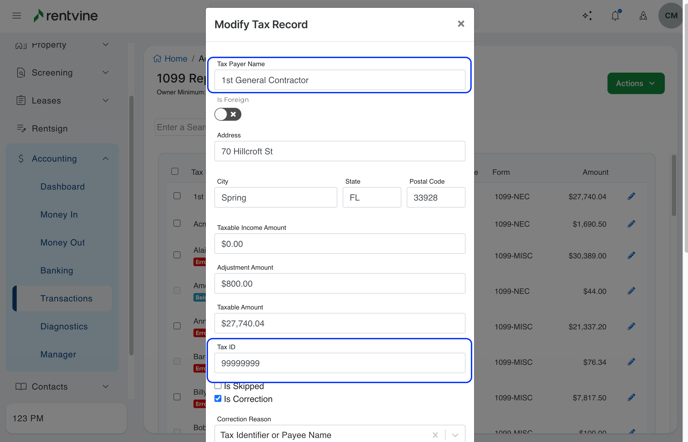Check the Is Skipped checkbox

point(218,386)
